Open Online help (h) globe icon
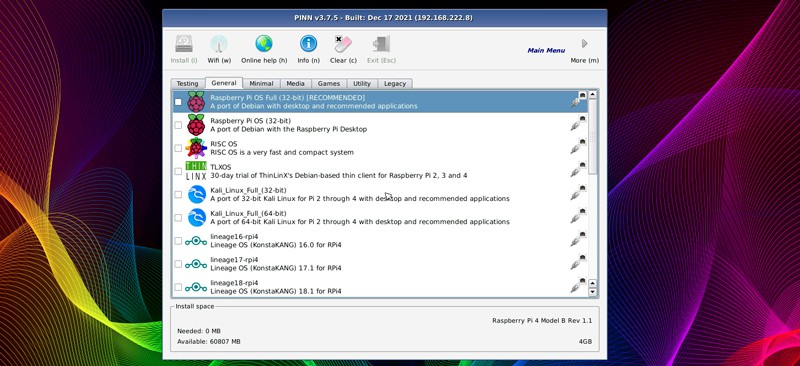The width and height of the screenshot is (800, 366). point(264,44)
